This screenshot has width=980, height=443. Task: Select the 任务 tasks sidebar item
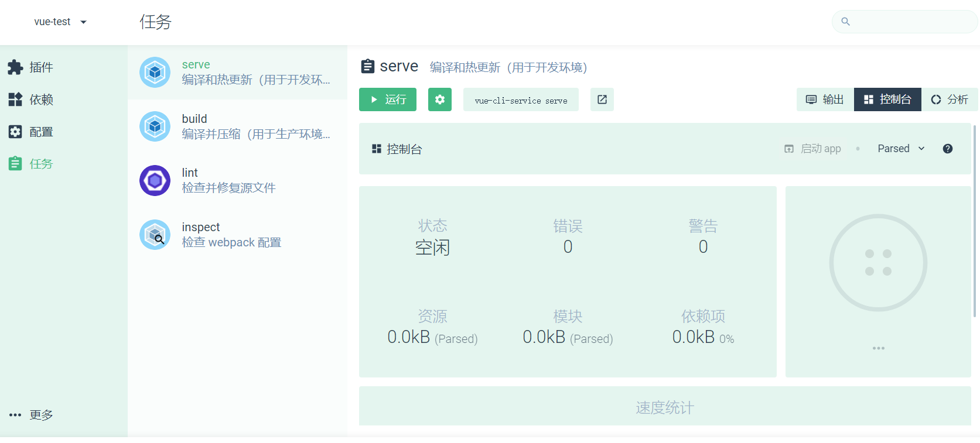click(x=63, y=164)
